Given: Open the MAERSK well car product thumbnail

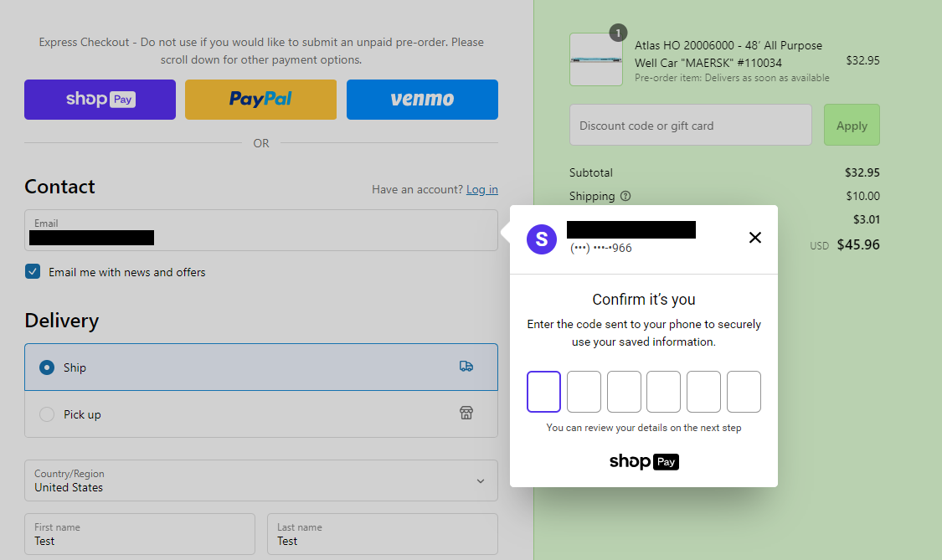Looking at the screenshot, I should pos(596,59).
